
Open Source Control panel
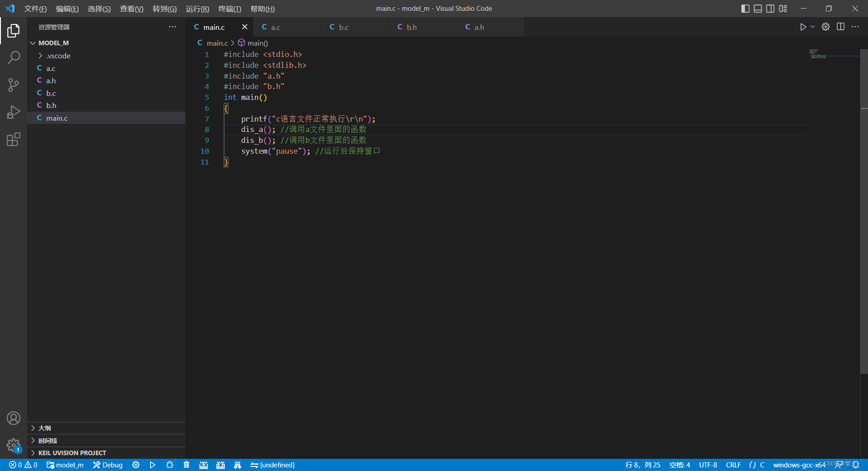pos(14,85)
